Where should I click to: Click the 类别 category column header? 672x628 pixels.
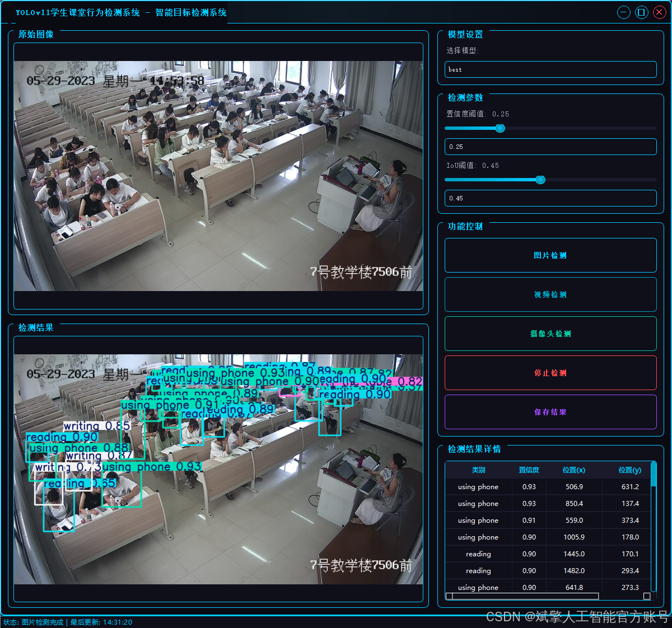pos(479,470)
